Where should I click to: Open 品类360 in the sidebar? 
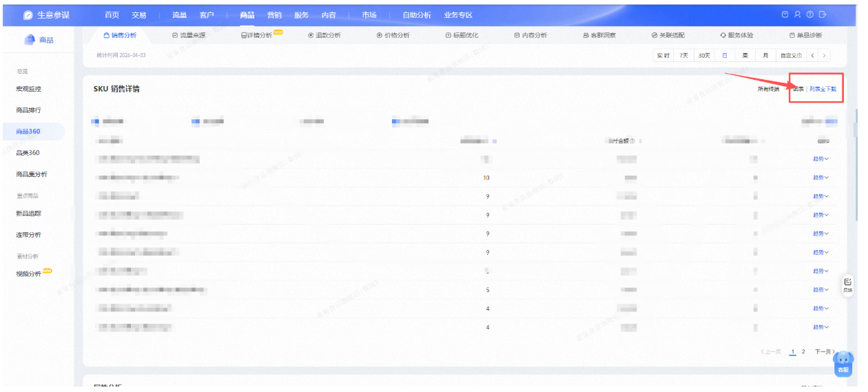[x=28, y=153]
